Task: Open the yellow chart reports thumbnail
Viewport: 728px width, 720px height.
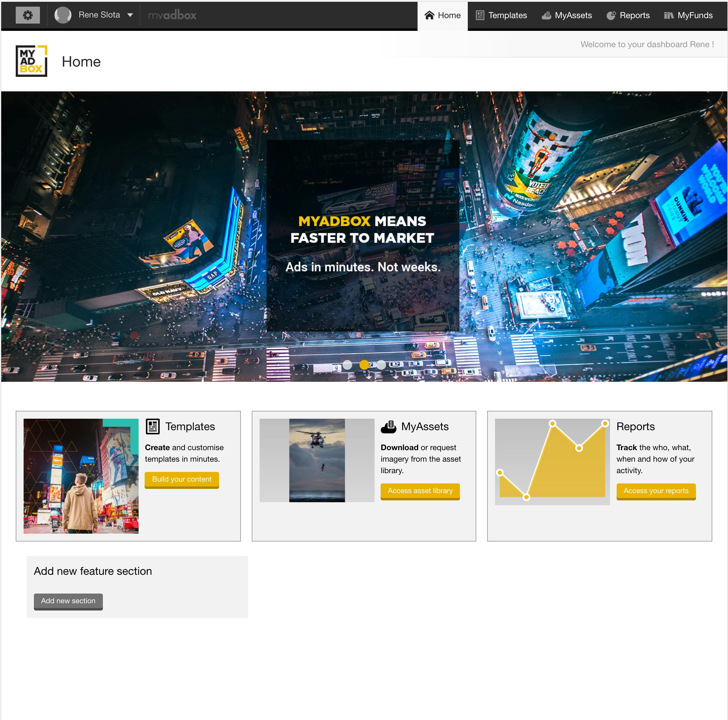Action: pos(553,462)
